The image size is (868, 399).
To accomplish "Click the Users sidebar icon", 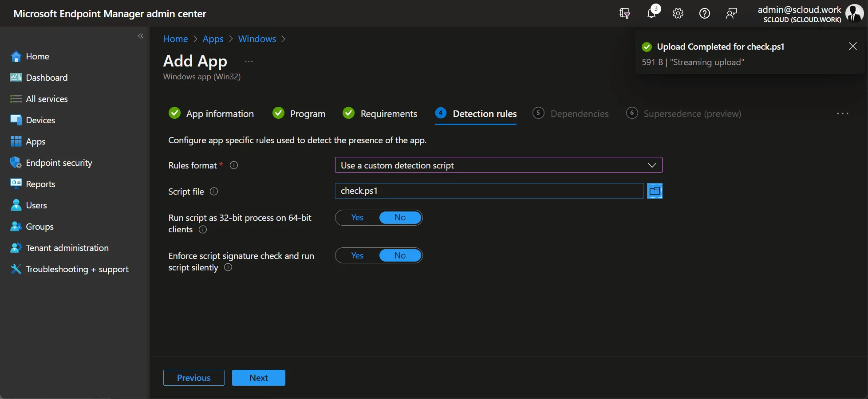I will pos(16,205).
